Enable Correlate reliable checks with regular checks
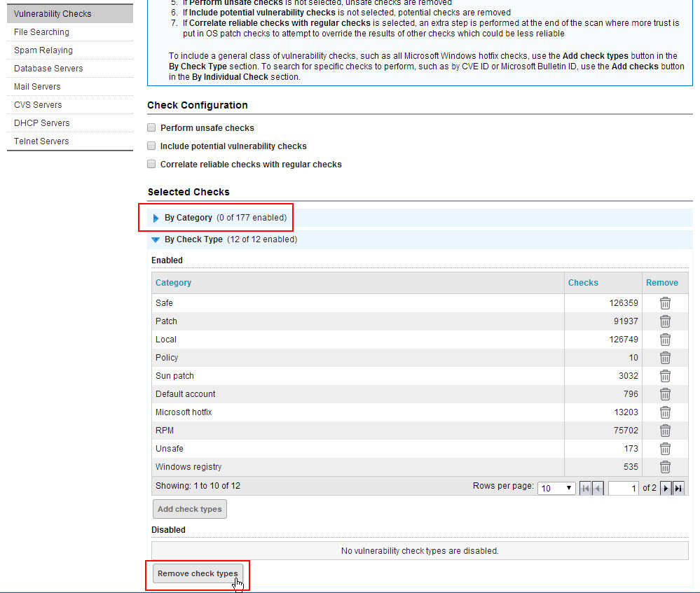This screenshot has width=700, height=593. tap(151, 164)
